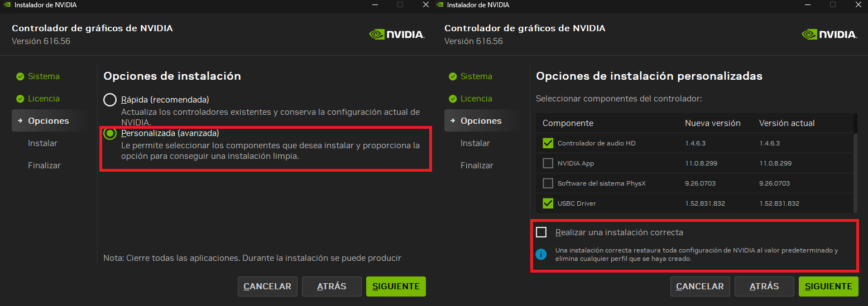This screenshot has height=306, width=868.
Task: Click the blue info icon below clean install
Action: (541, 254)
